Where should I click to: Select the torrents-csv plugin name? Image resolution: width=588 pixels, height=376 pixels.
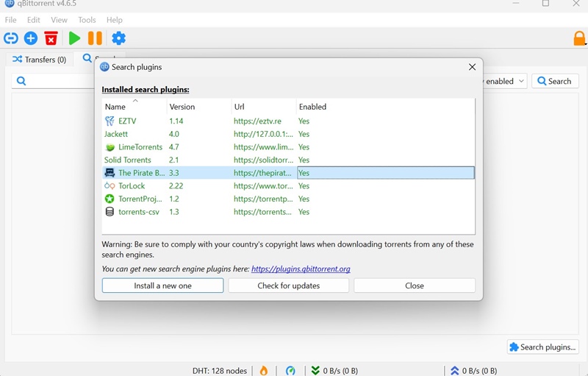tap(139, 212)
